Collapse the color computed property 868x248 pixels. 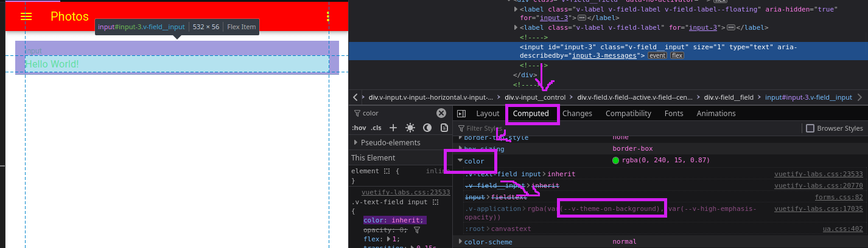(x=460, y=161)
